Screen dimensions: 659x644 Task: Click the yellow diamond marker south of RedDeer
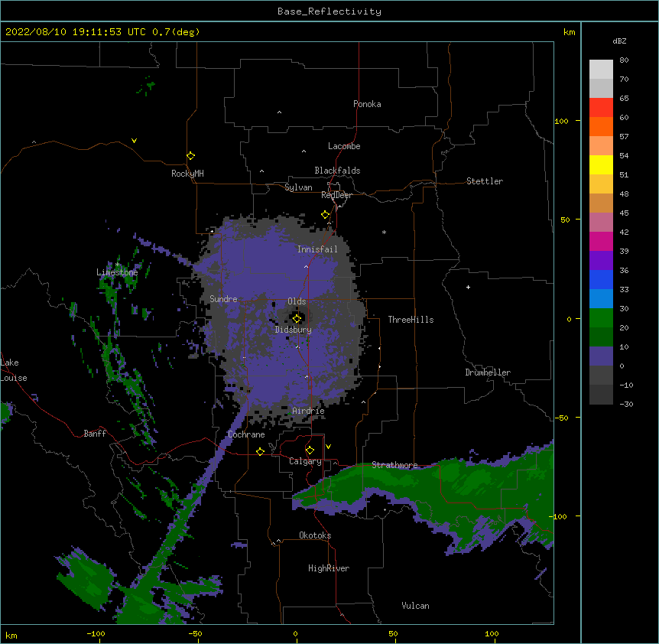[x=326, y=215]
